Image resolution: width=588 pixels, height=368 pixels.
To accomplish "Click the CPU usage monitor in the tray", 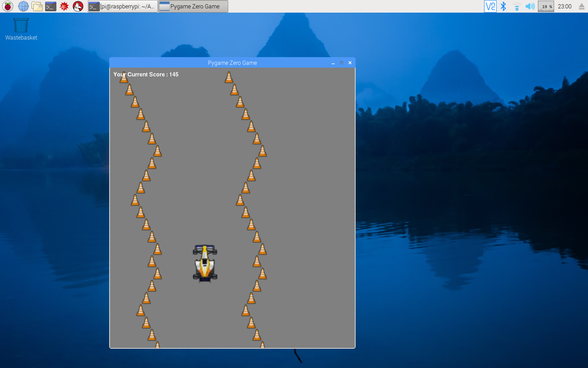I will 546,6.
